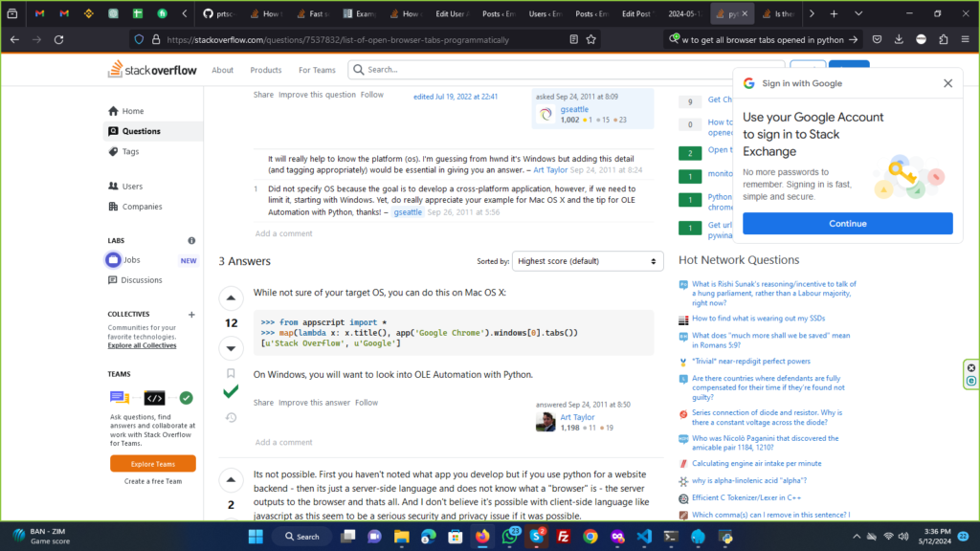Bookmark the accepted answer
Viewport: 980px width, 551px height.
[x=231, y=373]
